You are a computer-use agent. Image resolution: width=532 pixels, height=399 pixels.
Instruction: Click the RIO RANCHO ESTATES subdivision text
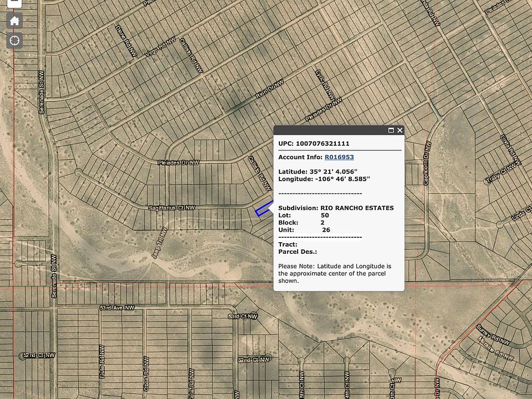coord(357,208)
